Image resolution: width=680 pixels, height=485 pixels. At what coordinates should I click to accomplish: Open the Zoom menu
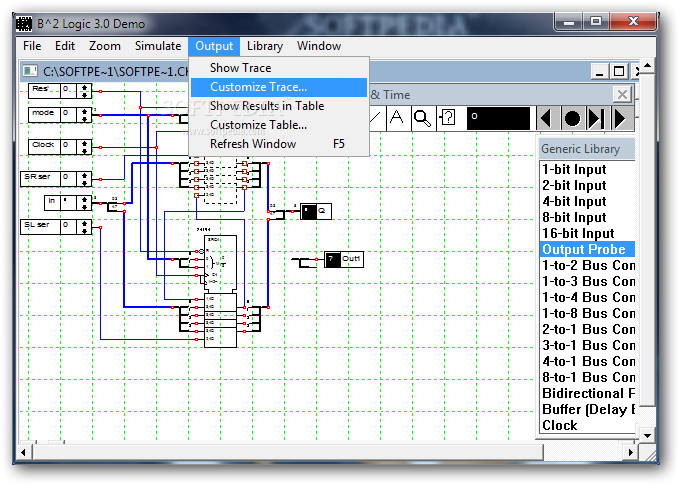point(105,46)
